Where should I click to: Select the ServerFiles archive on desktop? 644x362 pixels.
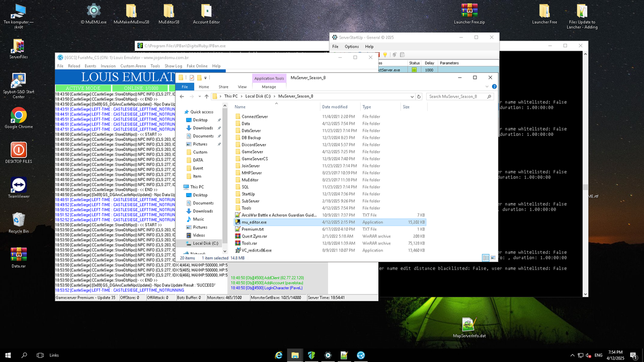pos(19,49)
